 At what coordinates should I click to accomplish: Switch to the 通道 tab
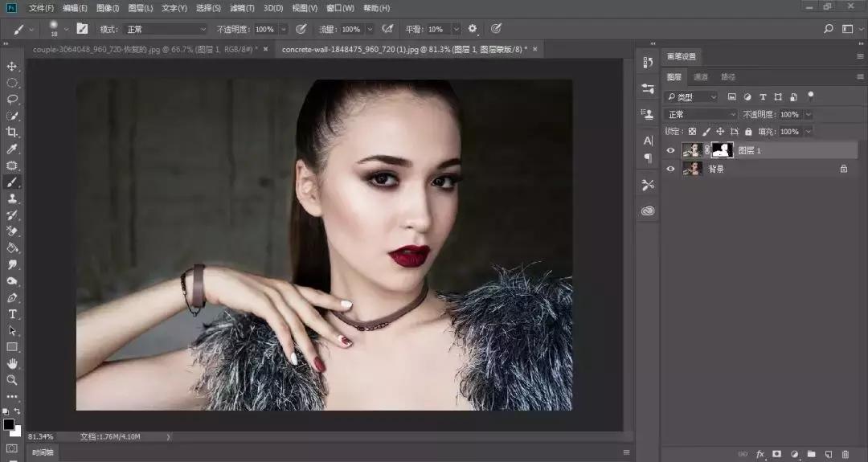coord(701,77)
